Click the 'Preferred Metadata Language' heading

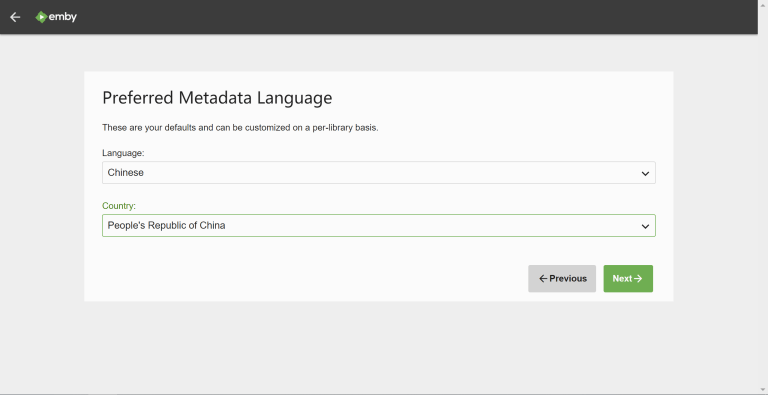coord(217,98)
